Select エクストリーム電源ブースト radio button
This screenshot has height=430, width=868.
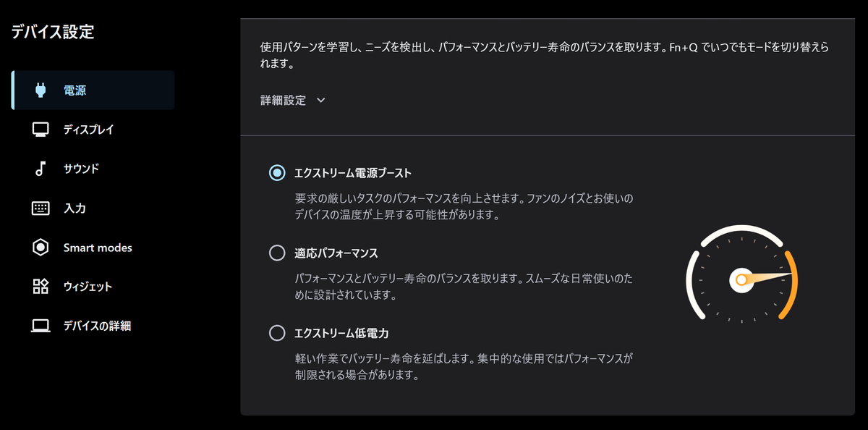(277, 173)
